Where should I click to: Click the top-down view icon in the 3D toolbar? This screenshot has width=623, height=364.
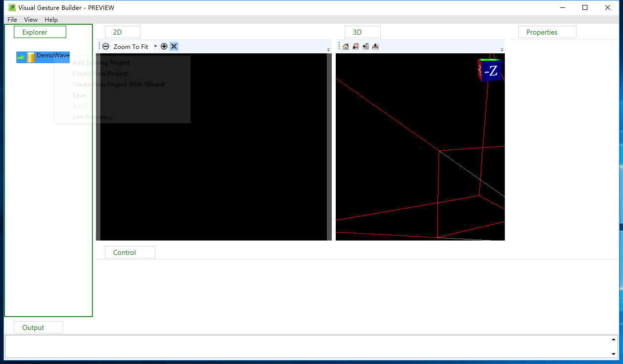tap(375, 46)
